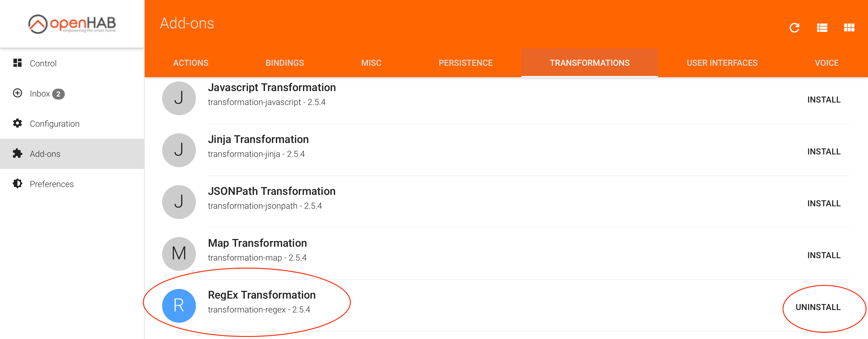The height and width of the screenshot is (339, 868).
Task: Go to Configuration in sidebar
Action: tap(54, 124)
